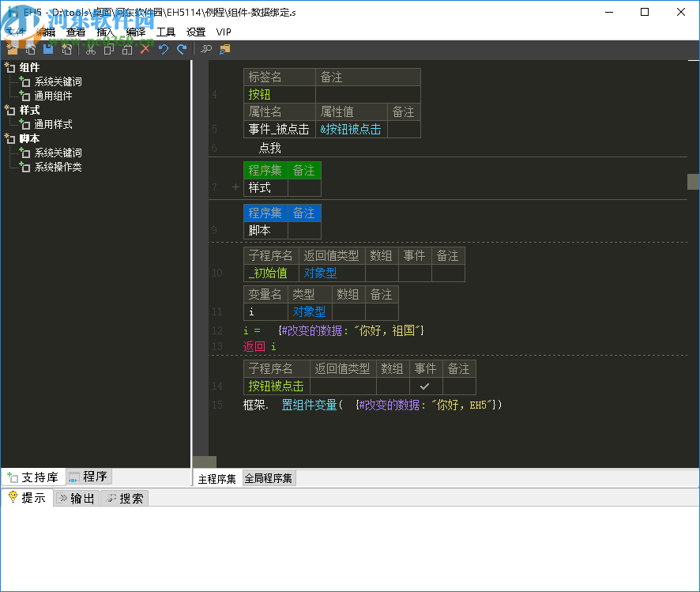Click the &按钮被点击 property value cell
Viewport: 700px width, 592px height.
point(350,130)
